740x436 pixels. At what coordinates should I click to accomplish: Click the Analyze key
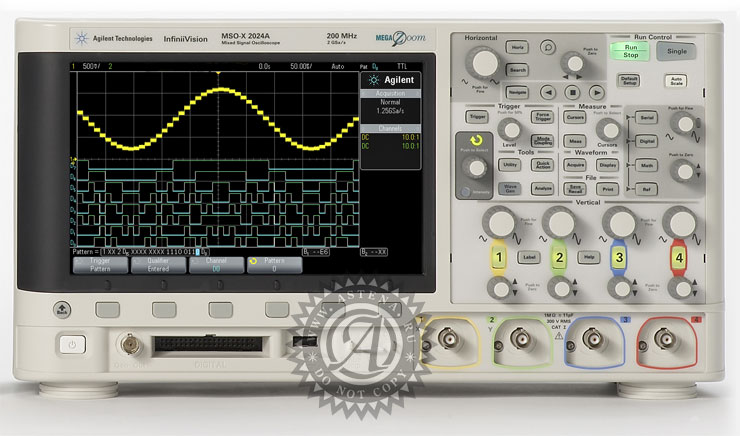click(542, 188)
